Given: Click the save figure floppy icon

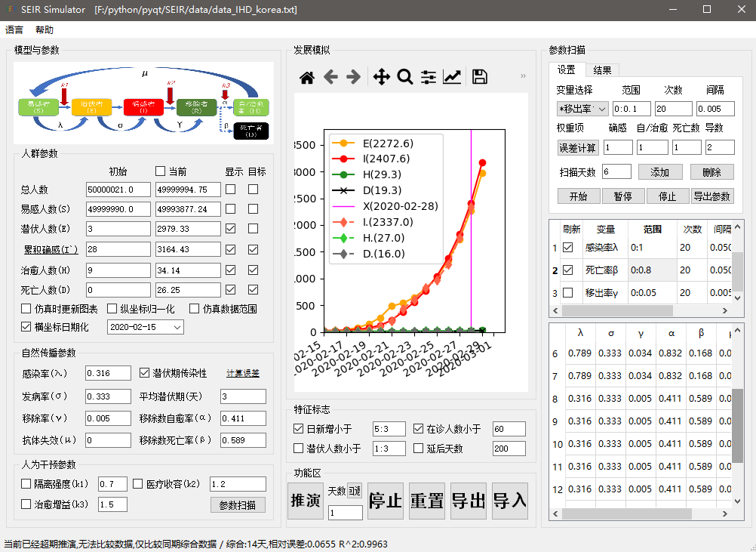Looking at the screenshot, I should click(479, 77).
